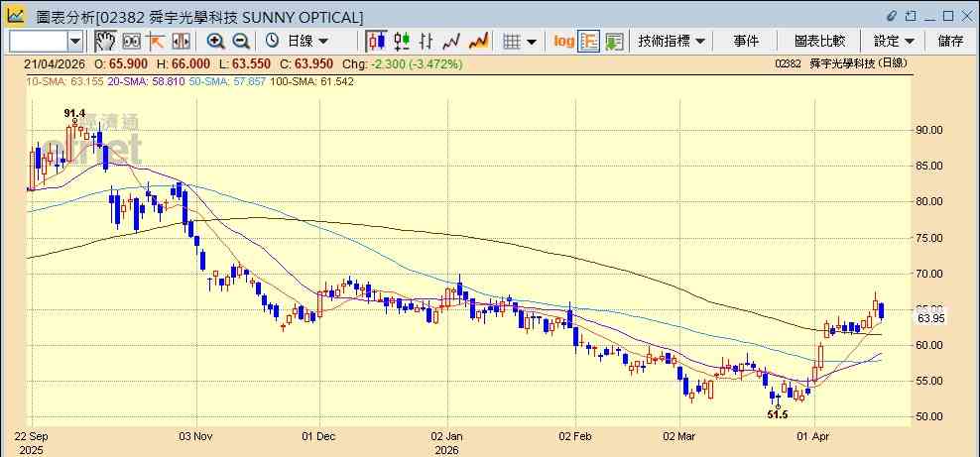980x457 pixels.
Task: Click the 50-SMA legend label
Action: click(x=226, y=82)
